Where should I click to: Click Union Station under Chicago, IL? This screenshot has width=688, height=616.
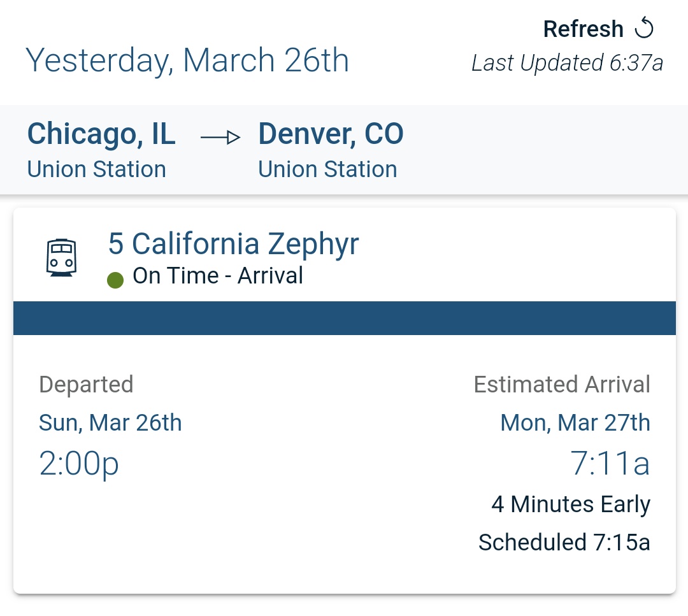[x=97, y=169]
